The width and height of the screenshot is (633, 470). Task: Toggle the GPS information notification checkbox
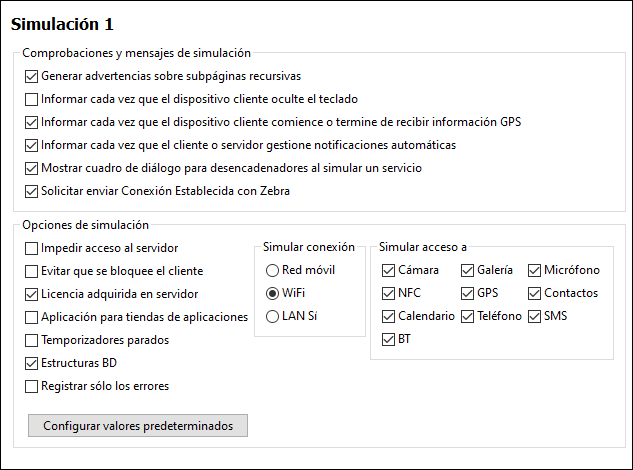click(32, 122)
